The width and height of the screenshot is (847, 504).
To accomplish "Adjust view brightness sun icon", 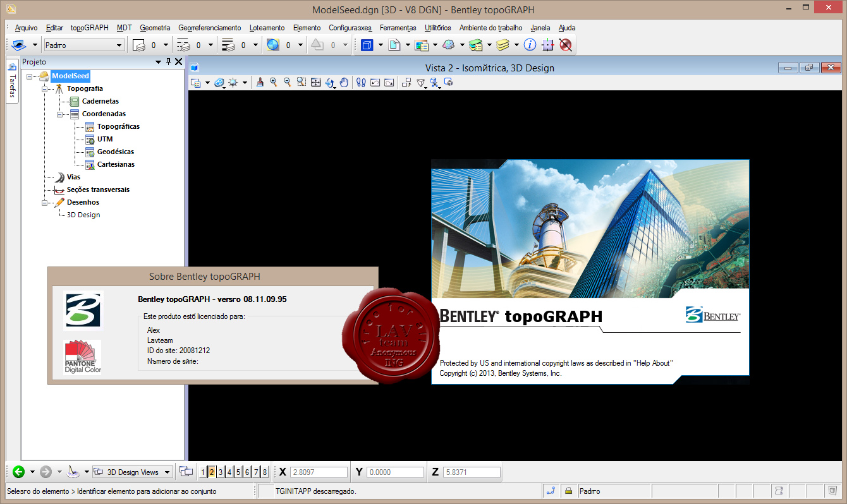I will (x=233, y=83).
